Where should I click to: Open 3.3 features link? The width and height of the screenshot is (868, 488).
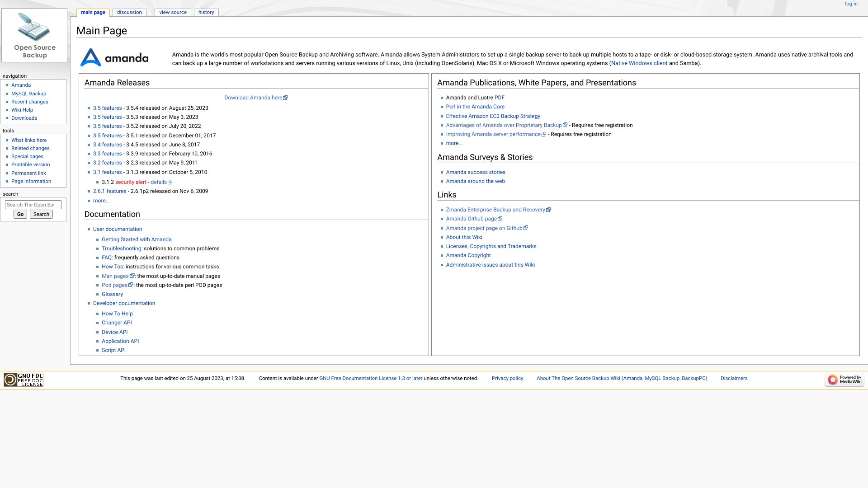[107, 154]
